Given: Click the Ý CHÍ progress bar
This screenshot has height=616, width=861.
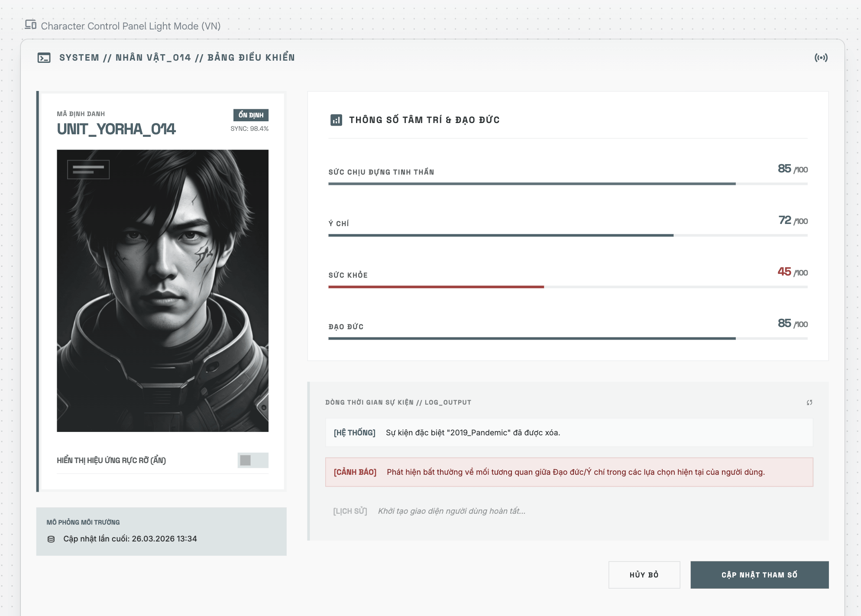Looking at the screenshot, I should click(568, 235).
